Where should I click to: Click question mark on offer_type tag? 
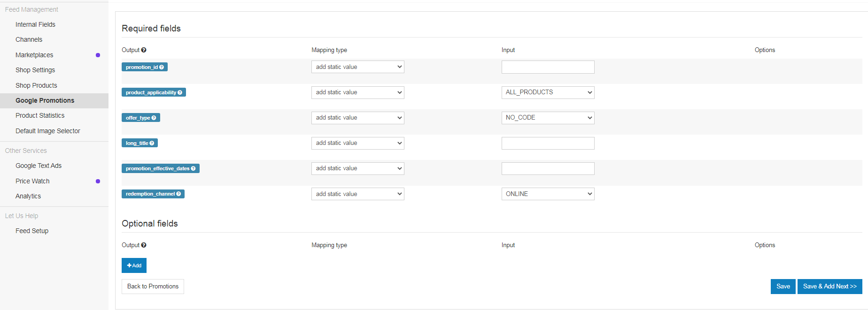point(154,118)
